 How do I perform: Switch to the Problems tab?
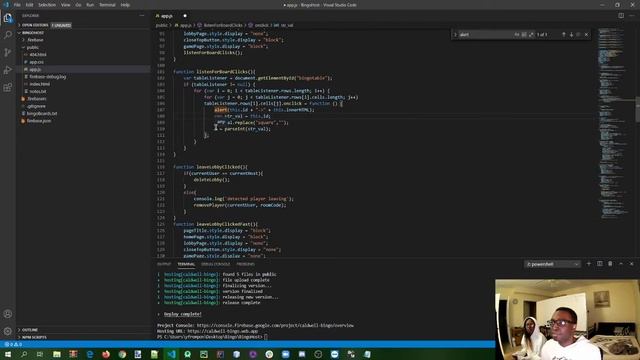point(245,264)
